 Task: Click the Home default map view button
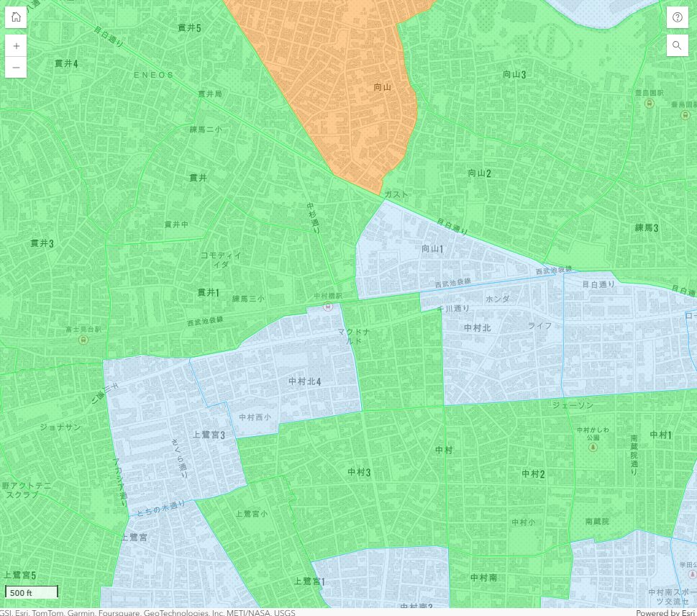(x=16, y=17)
